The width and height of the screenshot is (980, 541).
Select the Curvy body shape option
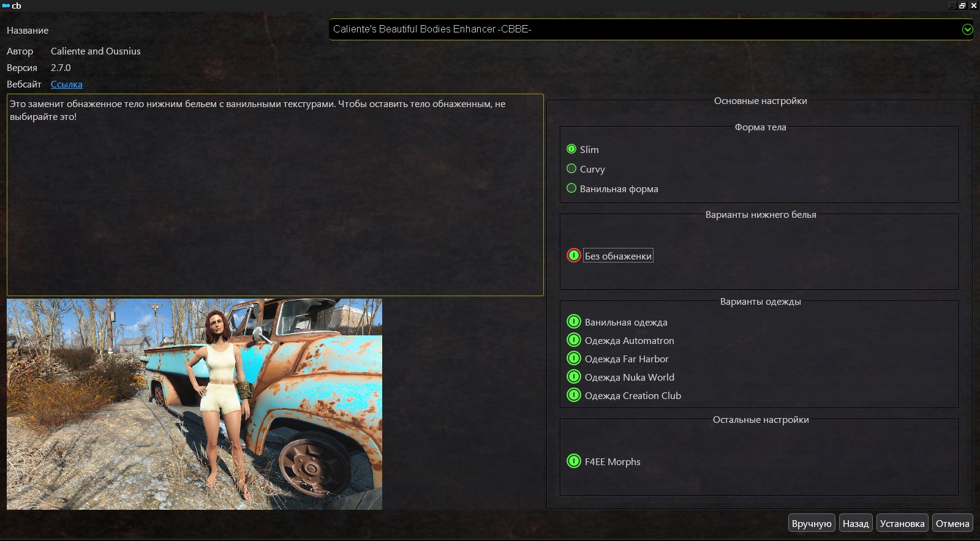586,169
